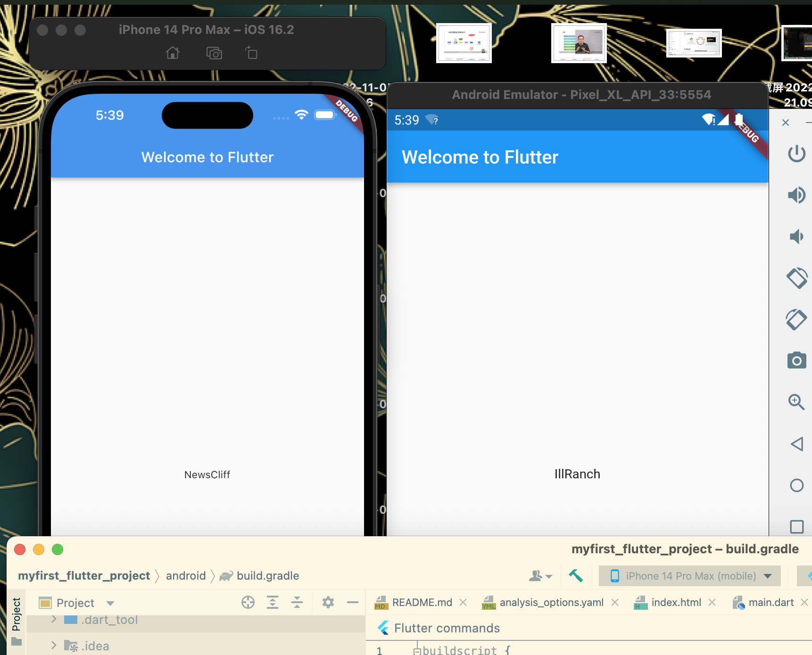Image resolution: width=812 pixels, height=655 pixels.
Task: Click the android breadcrumb item
Action: click(x=186, y=575)
